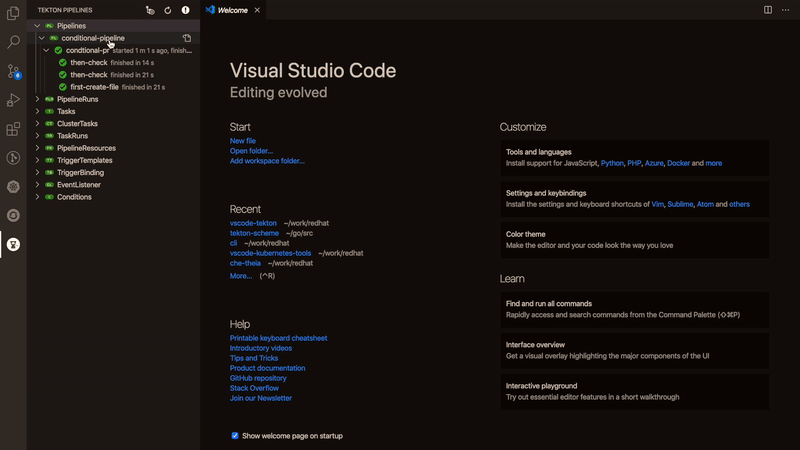Open the Tekton Pipelines hourglass view
This screenshot has width=800, height=450.
(13, 244)
